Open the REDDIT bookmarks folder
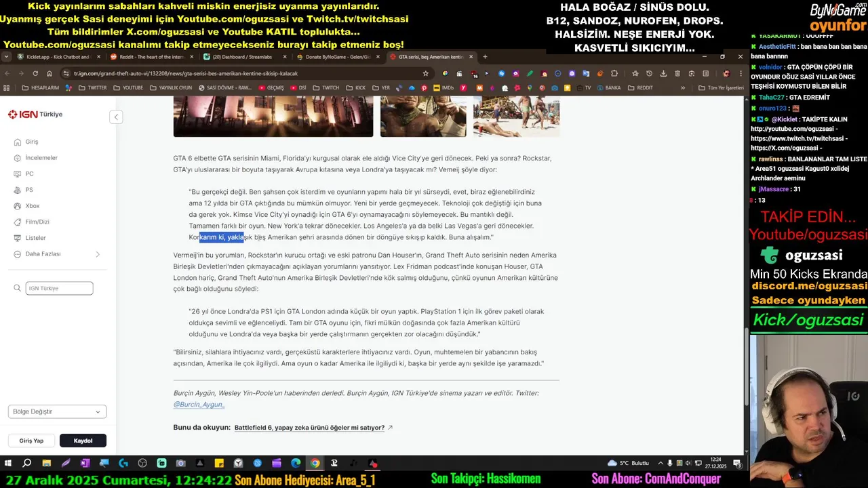 [x=641, y=87]
